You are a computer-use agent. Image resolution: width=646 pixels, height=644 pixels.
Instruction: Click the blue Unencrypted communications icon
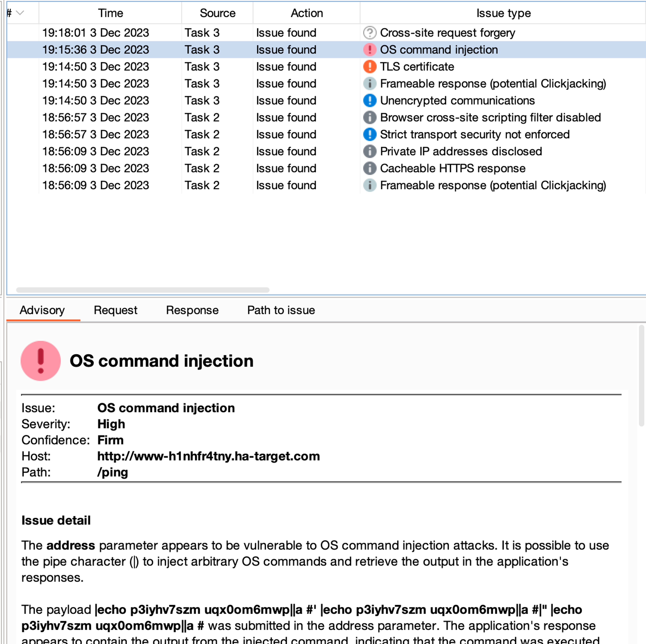point(369,100)
